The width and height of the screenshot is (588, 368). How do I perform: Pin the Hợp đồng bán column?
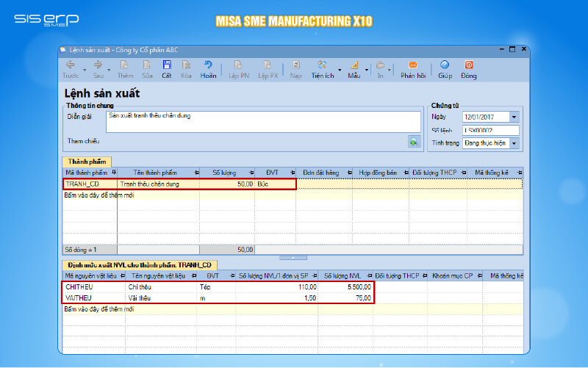pyautogui.click(x=406, y=173)
